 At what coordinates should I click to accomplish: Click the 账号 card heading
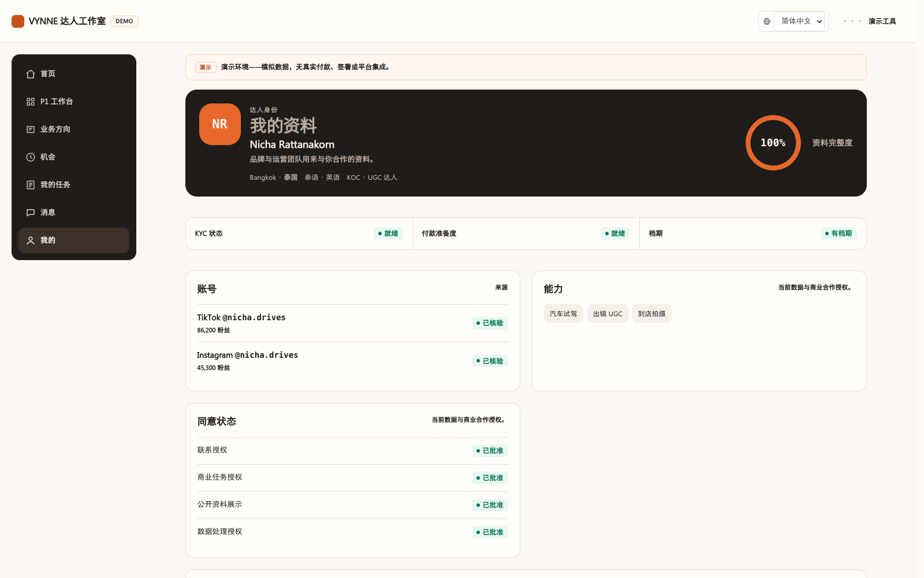click(x=207, y=289)
